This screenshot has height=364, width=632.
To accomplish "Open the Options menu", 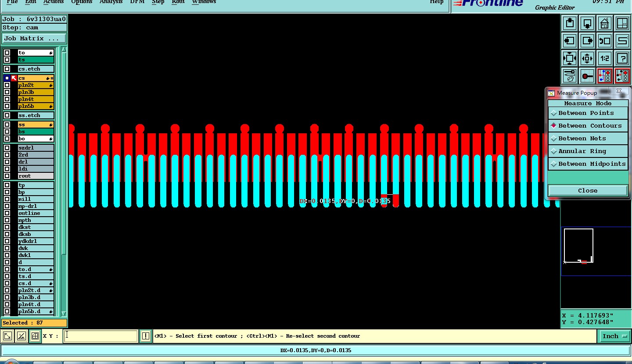I will (x=82, y=2).
